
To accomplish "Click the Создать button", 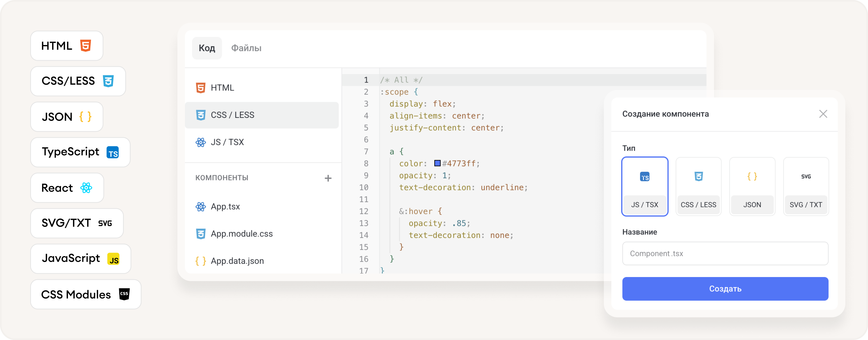I will pos(725,289).
